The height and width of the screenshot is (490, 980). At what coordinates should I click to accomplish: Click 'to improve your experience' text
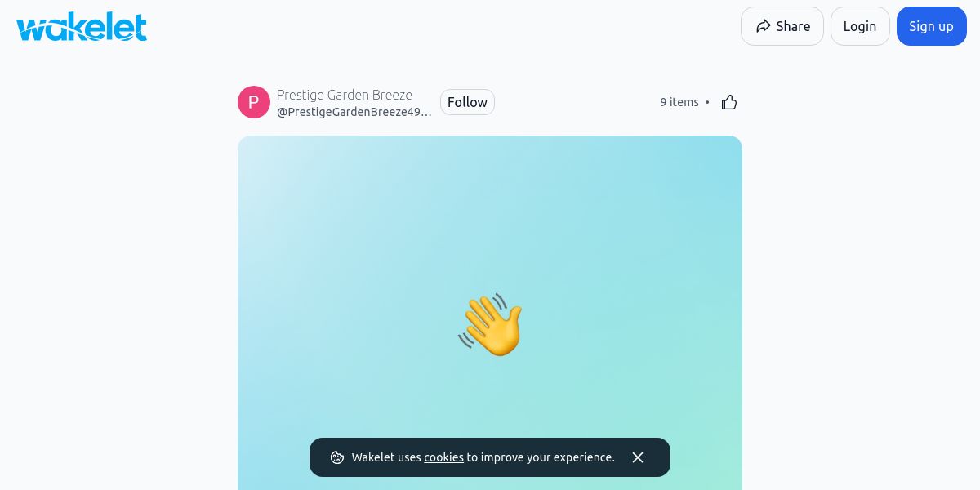[x=541, y=457]
